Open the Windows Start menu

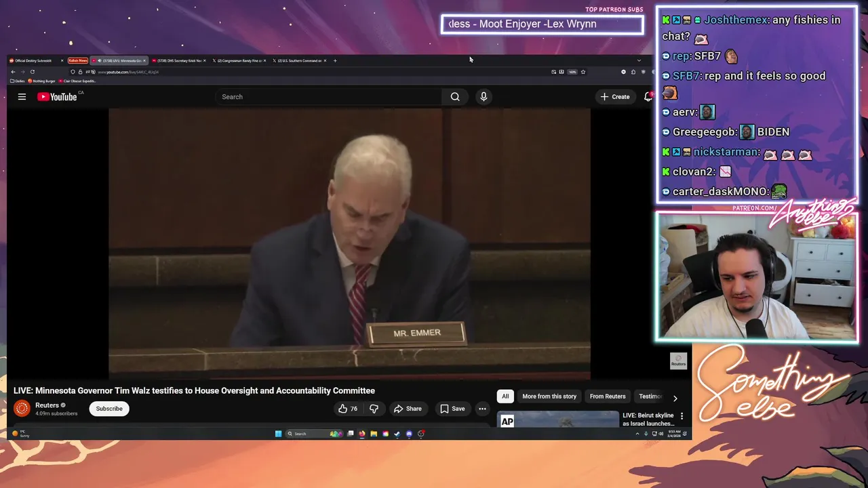point(278,434)
